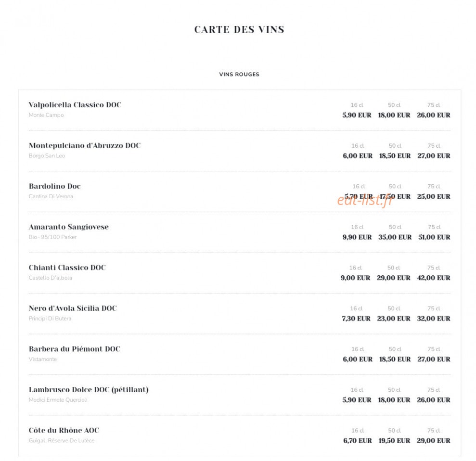This screenshot has height=461, width=476.
Task: Select the Vins Rouges section title
Action: pos(239,75)
